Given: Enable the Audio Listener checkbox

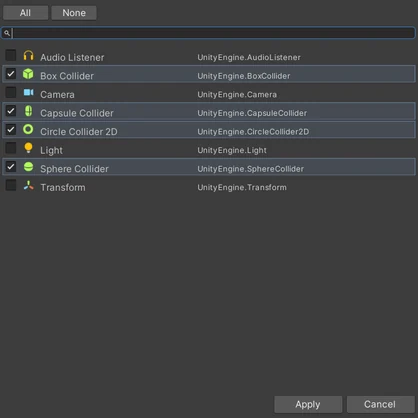Looking at the screenshot, I should click(11, 55).
